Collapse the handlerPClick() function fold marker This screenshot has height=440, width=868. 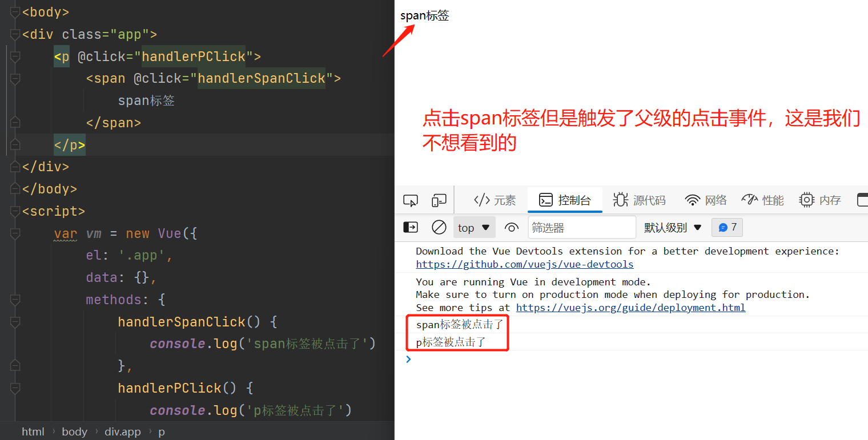[15, 388]
